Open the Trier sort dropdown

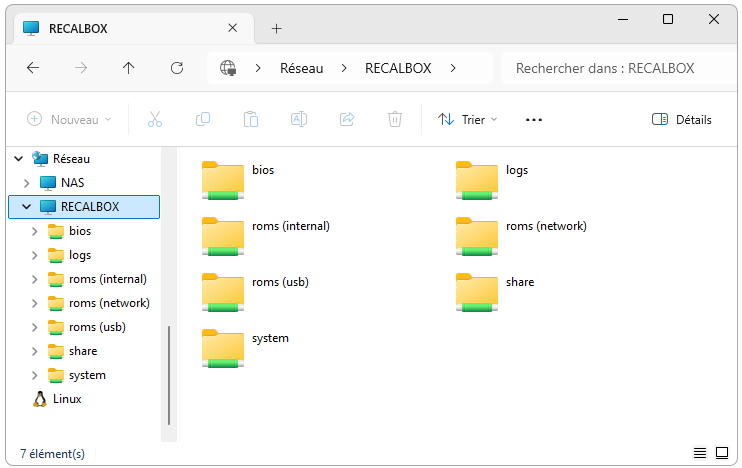pyautogui.click(x=468, y=119)
